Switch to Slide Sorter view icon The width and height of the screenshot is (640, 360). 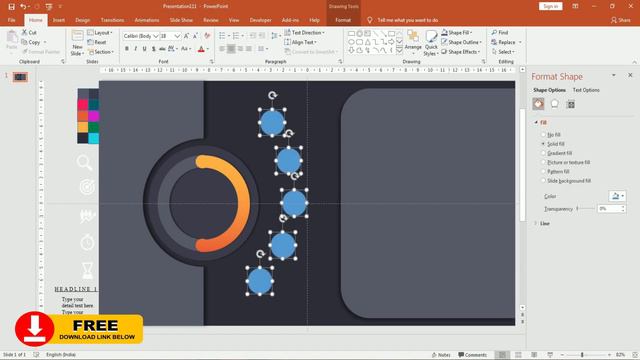pyautogui.click(x=518, y=355)
